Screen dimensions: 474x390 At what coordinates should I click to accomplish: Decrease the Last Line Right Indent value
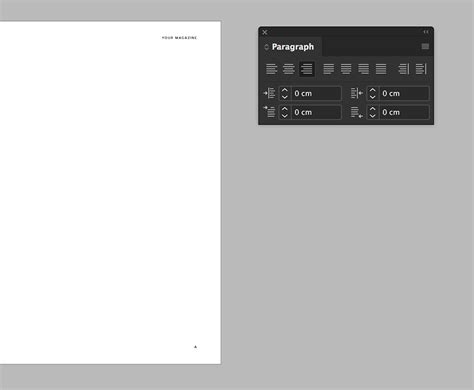(372, 116)
